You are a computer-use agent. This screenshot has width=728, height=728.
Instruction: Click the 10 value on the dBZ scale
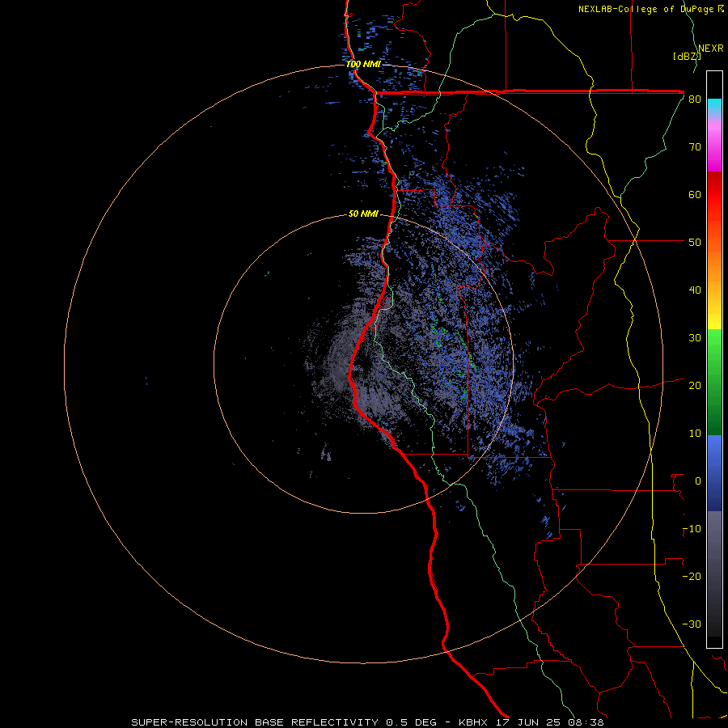pyautogui.click(x=695, y=434)
